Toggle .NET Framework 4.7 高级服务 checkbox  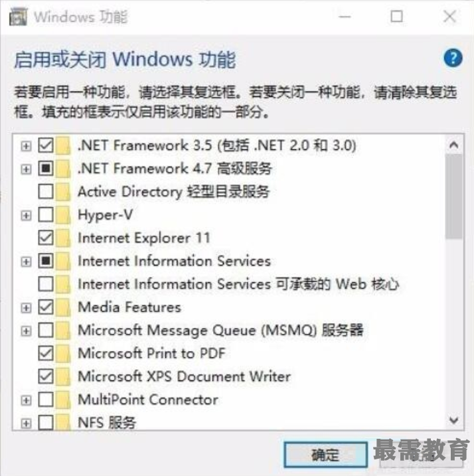[46, 169]
